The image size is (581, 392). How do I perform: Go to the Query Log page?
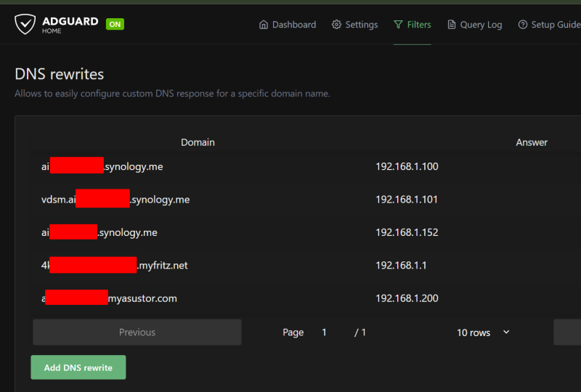pyautogui.click(x=475, y=25)
